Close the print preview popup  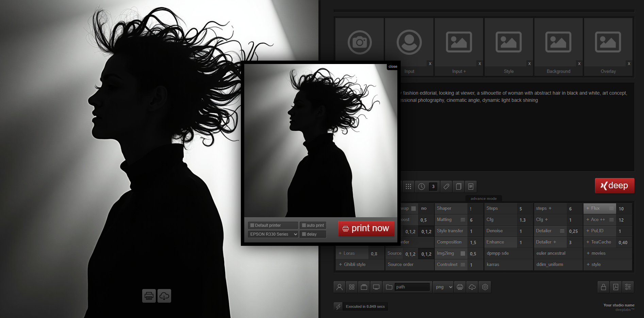[393, 67]
